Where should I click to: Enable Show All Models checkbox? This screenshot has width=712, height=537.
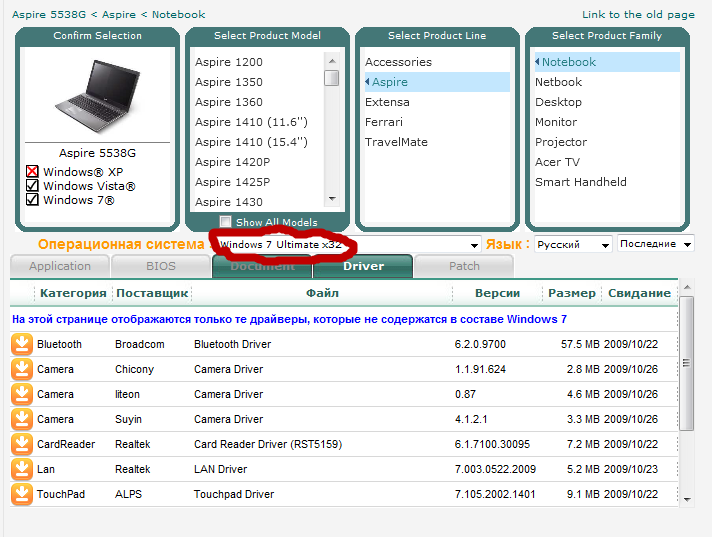coord(226,222)
